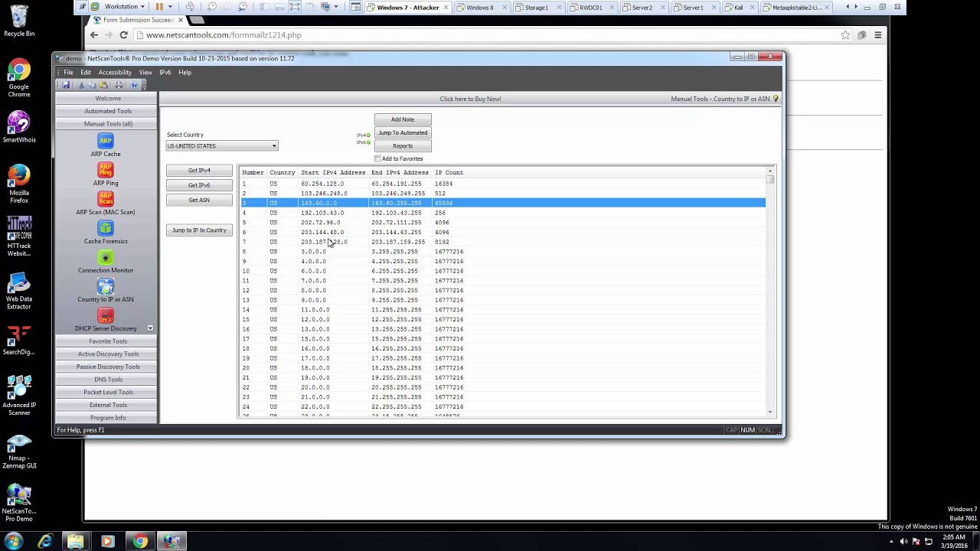Open the IPv6 menu
The width and height of the screenshot is (980, 551).
(x=165, y=72)
